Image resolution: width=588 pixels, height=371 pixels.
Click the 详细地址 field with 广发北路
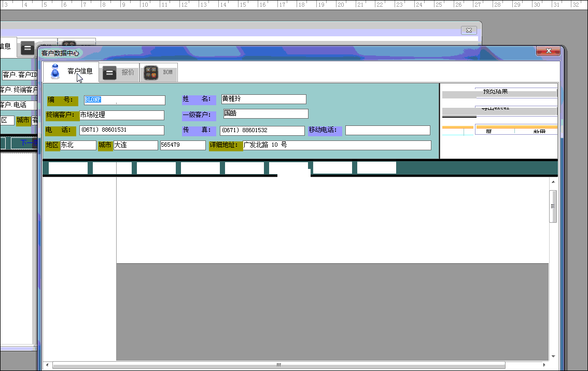tap(337, 146)
